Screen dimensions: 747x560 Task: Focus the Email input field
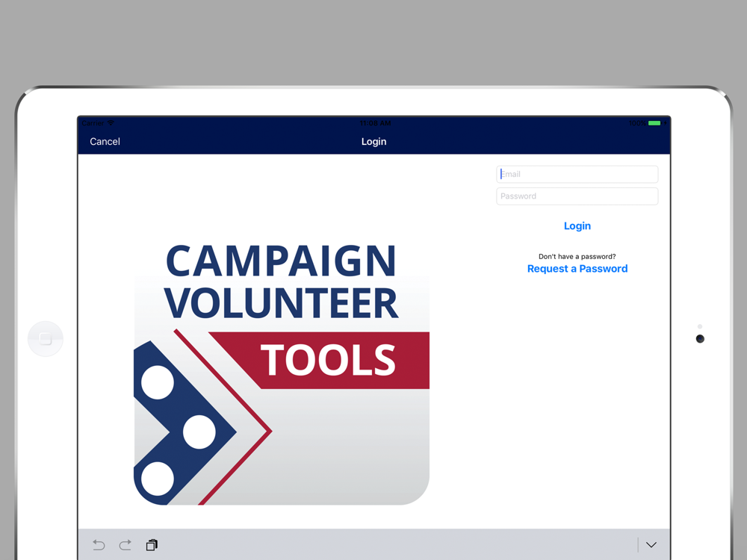(x=577, y=174)
